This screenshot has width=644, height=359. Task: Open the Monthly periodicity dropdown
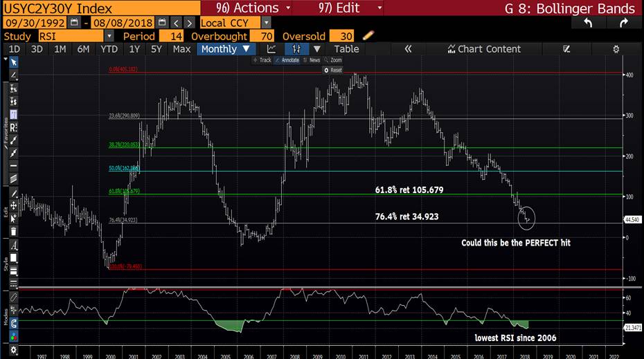pos(224,49)
